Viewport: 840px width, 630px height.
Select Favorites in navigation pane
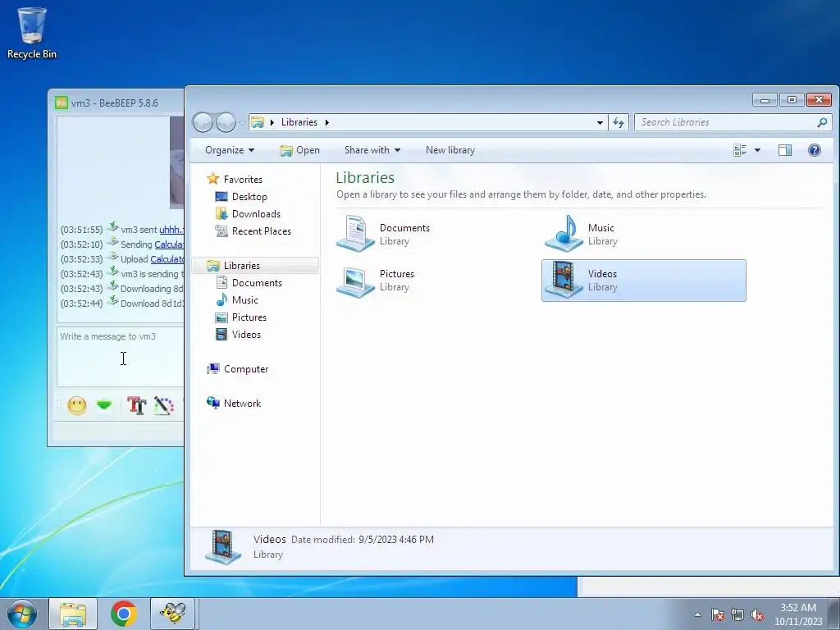(x=243, y=180)
